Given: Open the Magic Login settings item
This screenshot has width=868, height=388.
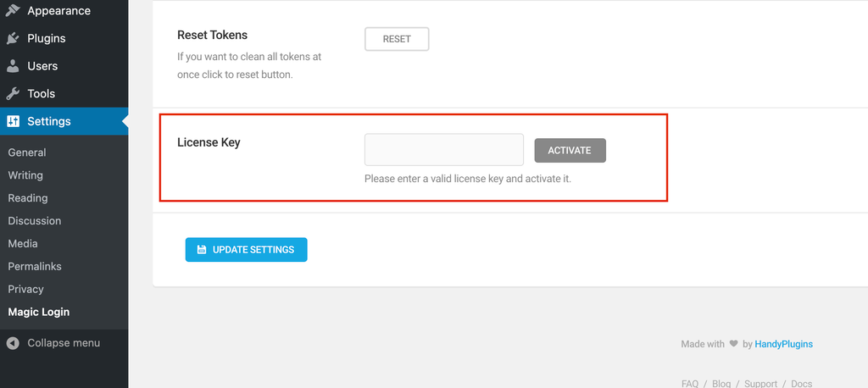Looking at the screenshot, I should point(39,312).
